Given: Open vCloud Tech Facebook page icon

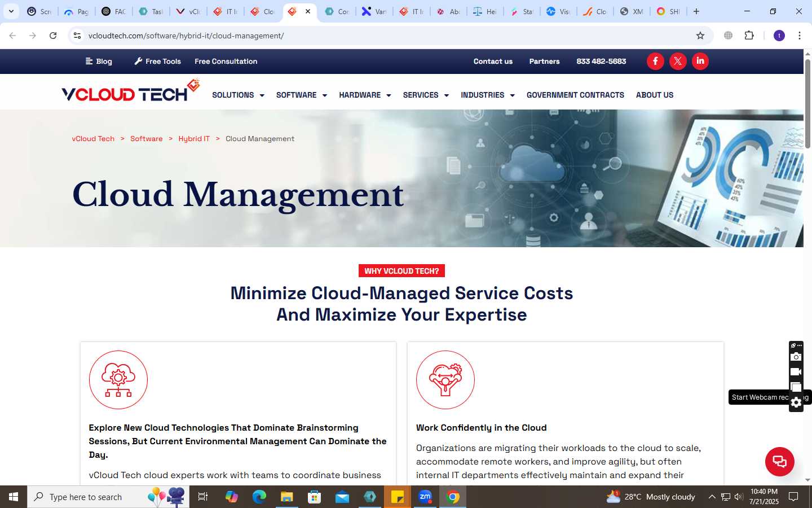Looking at the screenshot, I should tap(655, 61).
